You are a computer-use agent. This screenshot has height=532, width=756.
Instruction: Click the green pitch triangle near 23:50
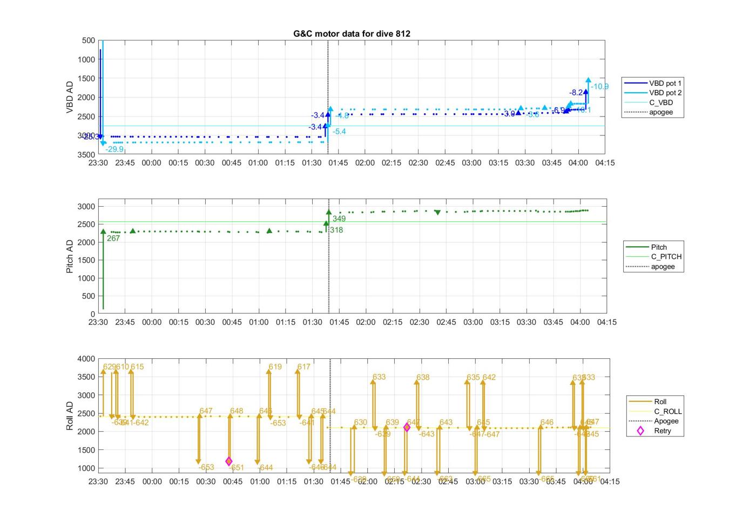tap(133, 231)
